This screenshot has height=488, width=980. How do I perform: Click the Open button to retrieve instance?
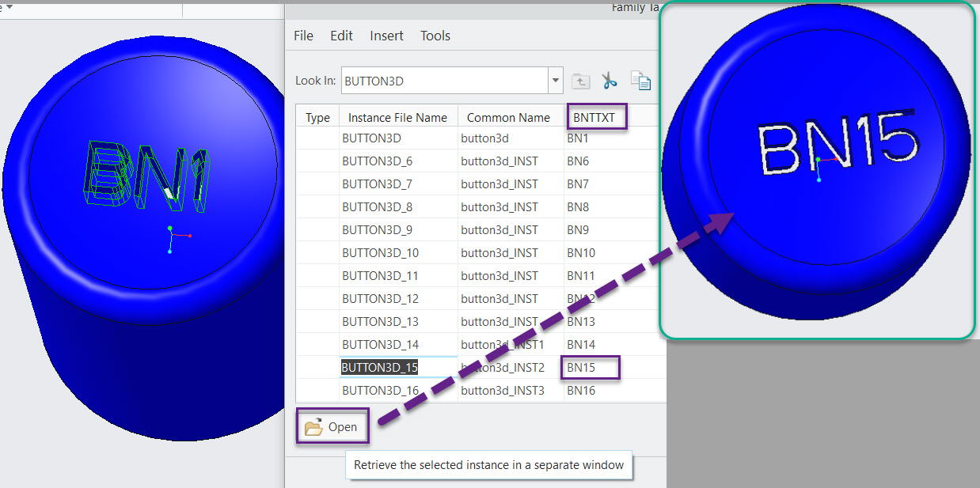(x=332, y=426)
